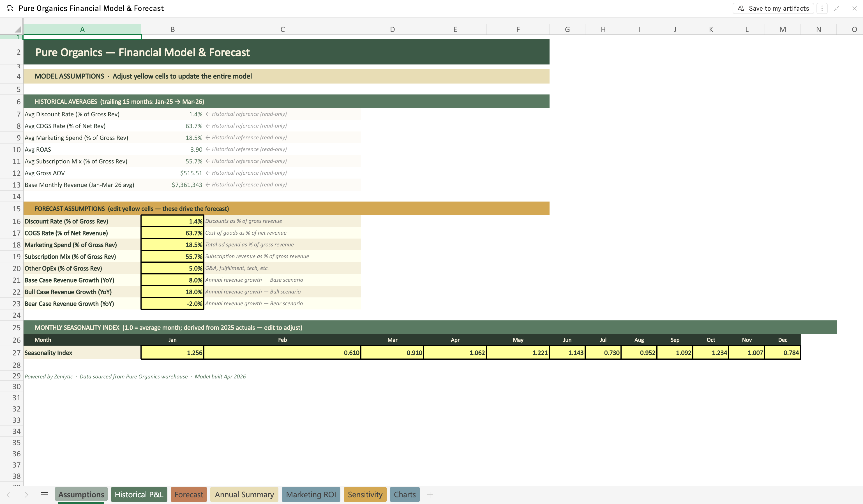Click the Powered by Zenlytic footer text
This screenshot has width=863, height=504.
tap(135, 376)
